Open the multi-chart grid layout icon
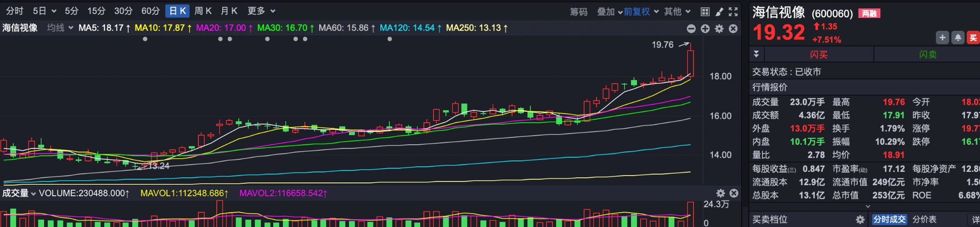 705,11
